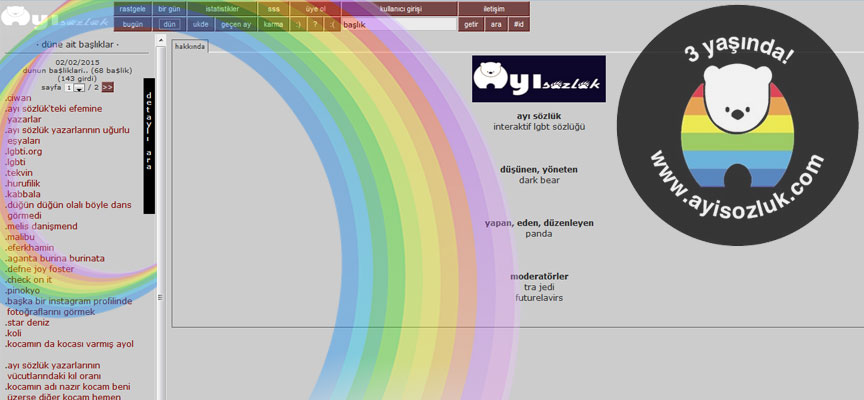This screenshot has width=864, height=400.
Task: Open the .kabbala title
Action: click(x=23, y=194)
